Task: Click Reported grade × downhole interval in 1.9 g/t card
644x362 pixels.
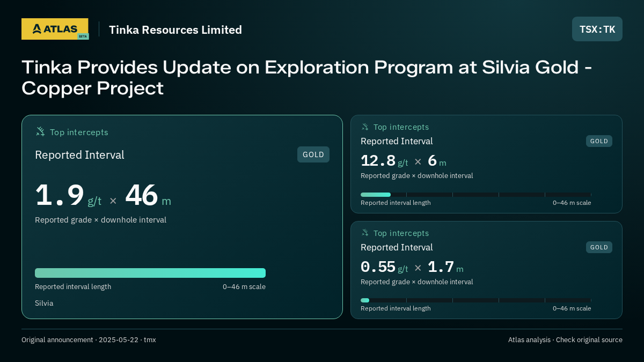Action: pos(100,220)
